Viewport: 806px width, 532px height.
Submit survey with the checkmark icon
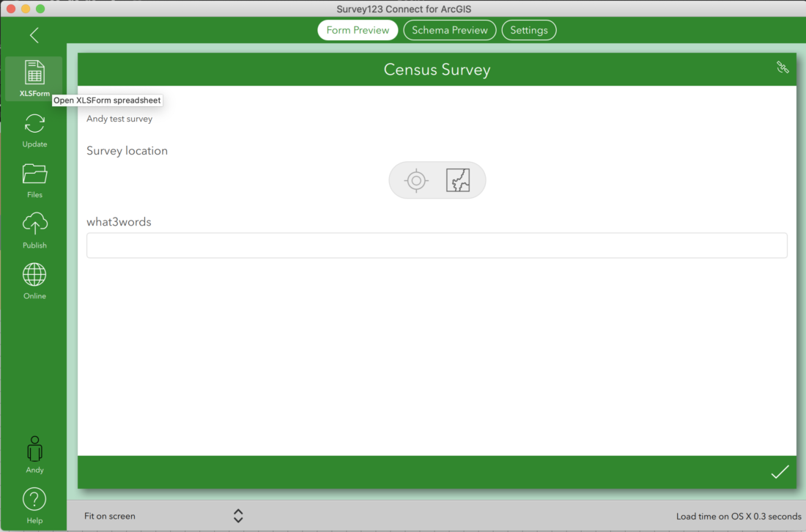[x=780, y=472]
